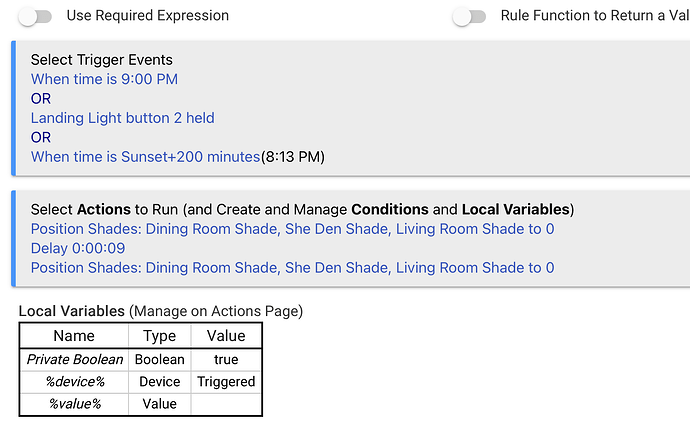Image resolution: width=690 pixels, height=439 pixels.
Task: Toggle Rule Function to Return a Value switch
Action: (469, 16)
